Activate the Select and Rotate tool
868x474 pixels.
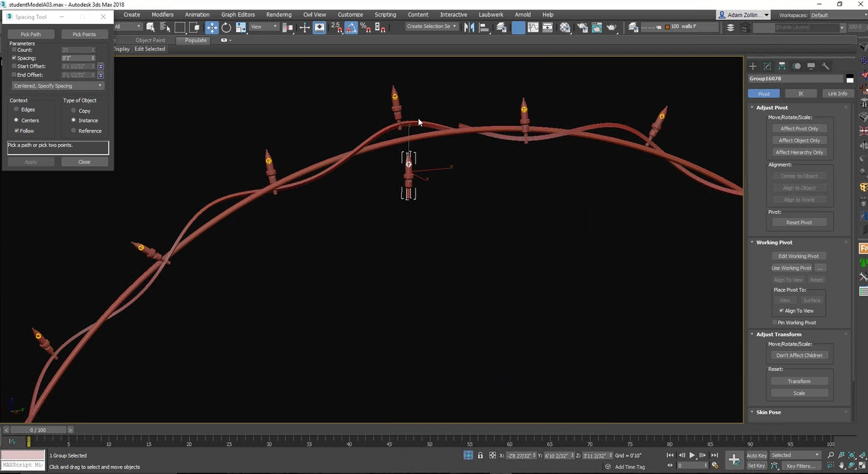pyautogui.click(x=227, y=27)
